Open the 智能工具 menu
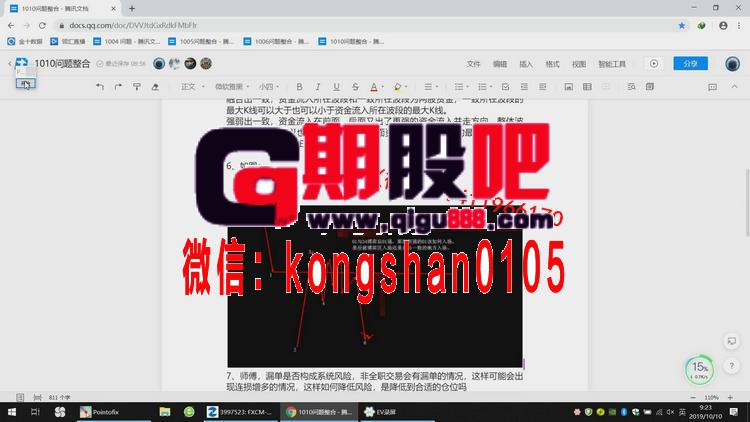The width and height of the screenshot is (750, 422). pyautogui.click(x=612, y=64)
